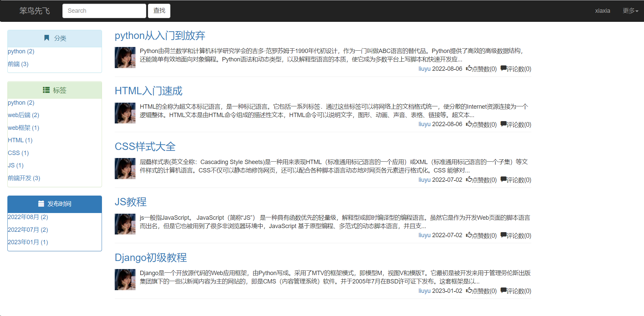Click avatar thumbnail of JS教程 article
The height and width of the screenshot is (316, 644).
click(125, 224)
